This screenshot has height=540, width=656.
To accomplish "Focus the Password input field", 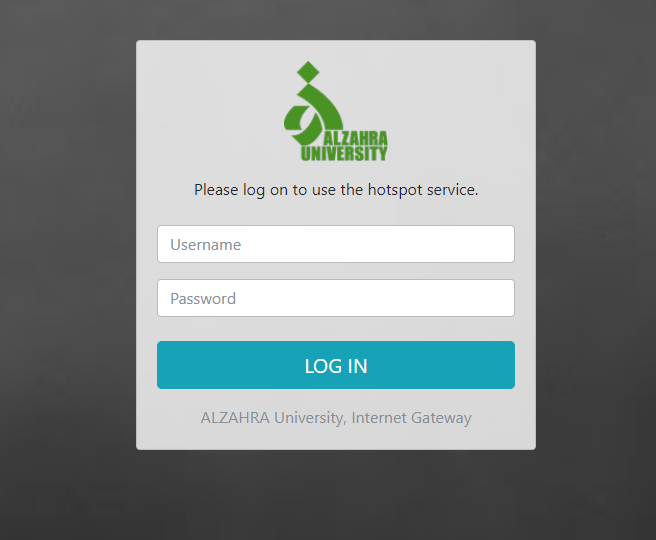I will [x=336, y=298].
